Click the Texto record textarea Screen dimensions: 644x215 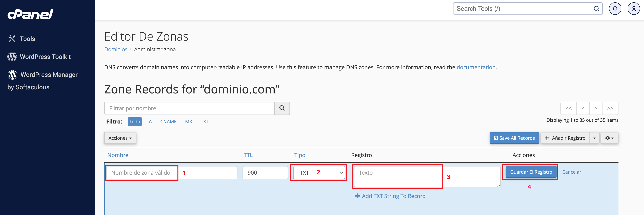427,176
